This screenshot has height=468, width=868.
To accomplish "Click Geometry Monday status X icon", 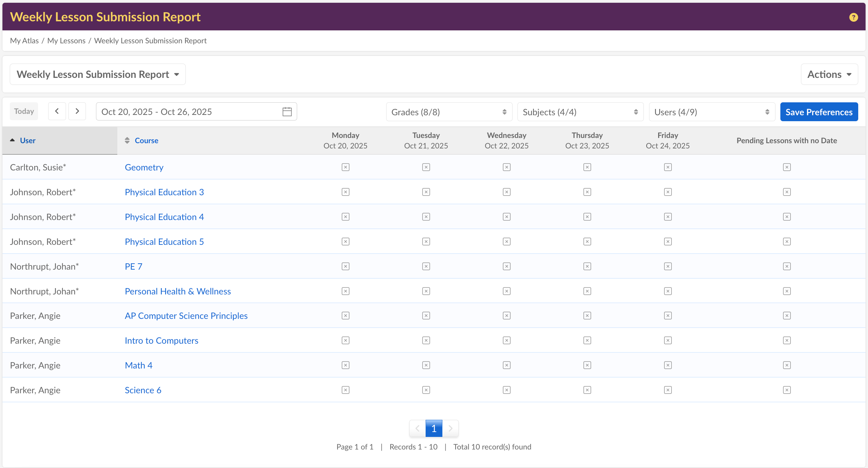I will (345, 167).
